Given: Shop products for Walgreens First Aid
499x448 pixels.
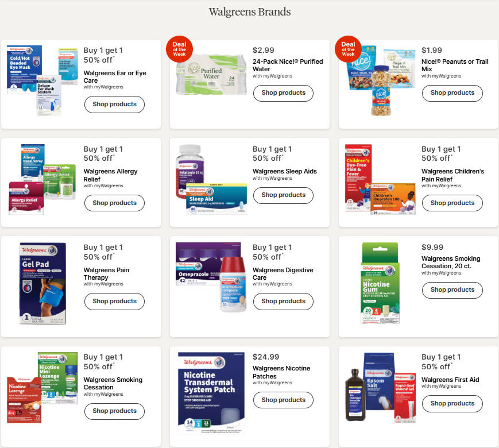Looking at the screenshot, I should pos(452,403).
